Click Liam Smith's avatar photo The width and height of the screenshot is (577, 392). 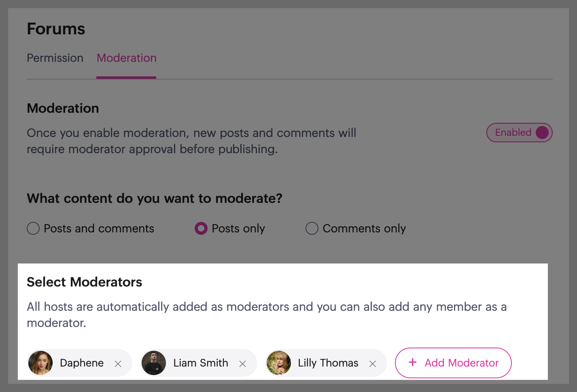[154, 363]
